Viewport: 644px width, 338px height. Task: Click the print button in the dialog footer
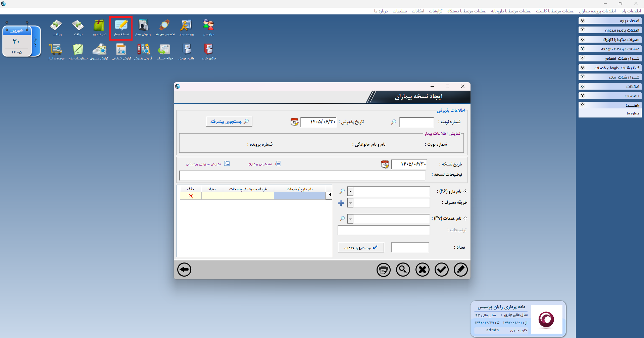coord(384,270)
